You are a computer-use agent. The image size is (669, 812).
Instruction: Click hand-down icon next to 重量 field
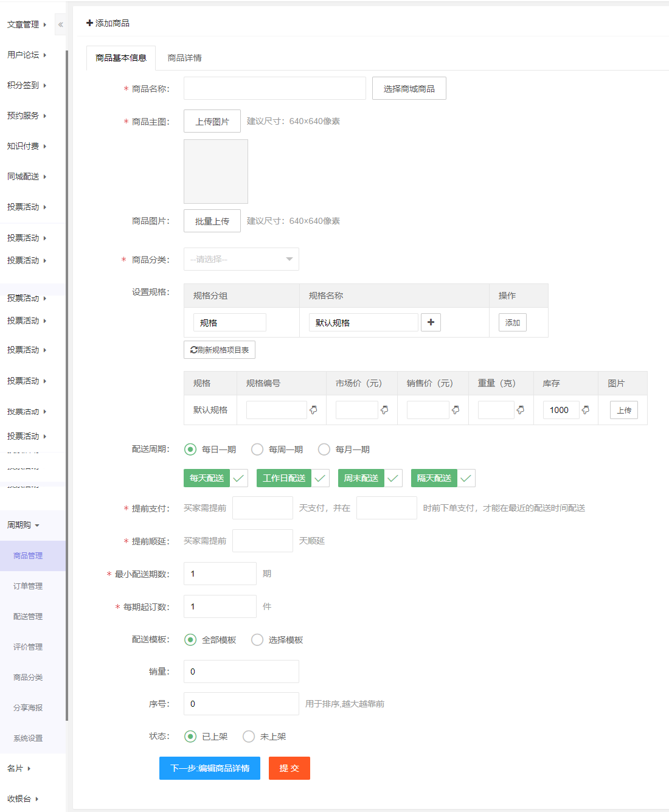tap(521, 410)
